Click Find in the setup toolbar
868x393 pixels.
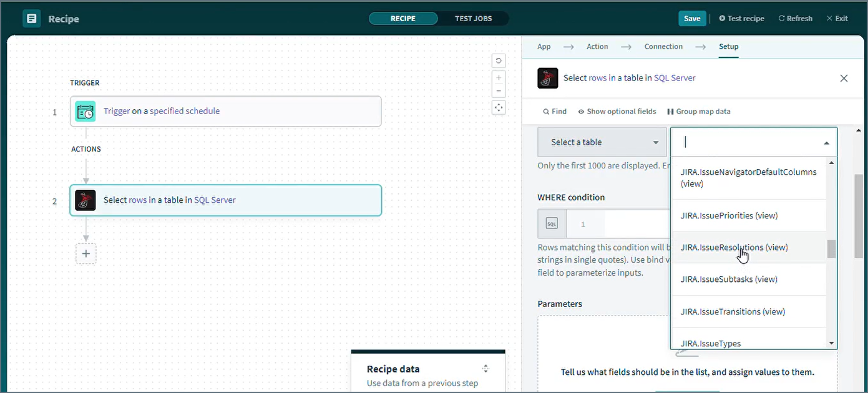(x=555, y=112)
